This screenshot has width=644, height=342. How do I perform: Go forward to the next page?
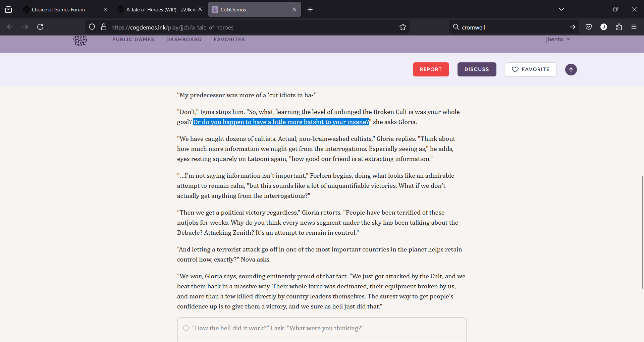25,27
